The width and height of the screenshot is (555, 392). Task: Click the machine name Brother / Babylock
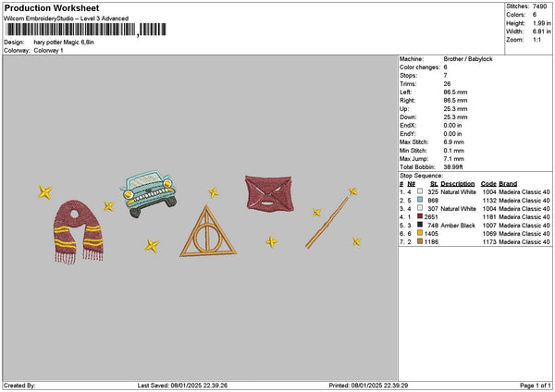tap(468, 59)
